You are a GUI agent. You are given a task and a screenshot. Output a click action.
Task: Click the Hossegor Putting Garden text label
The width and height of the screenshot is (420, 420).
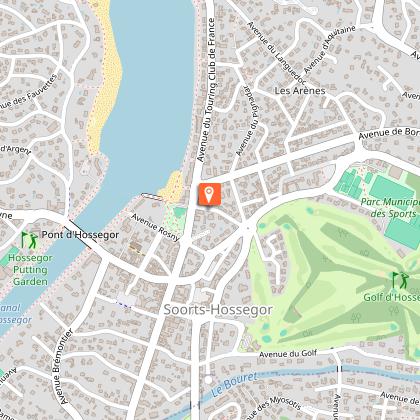pyautogui.click(x=30, y=270)
